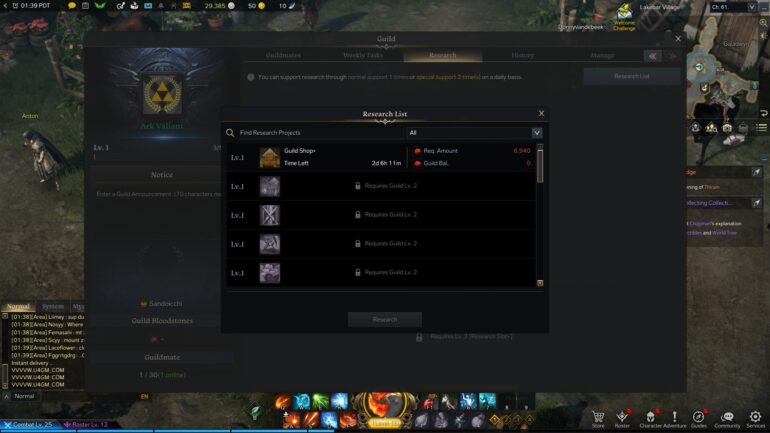Click the Research button

385,320
